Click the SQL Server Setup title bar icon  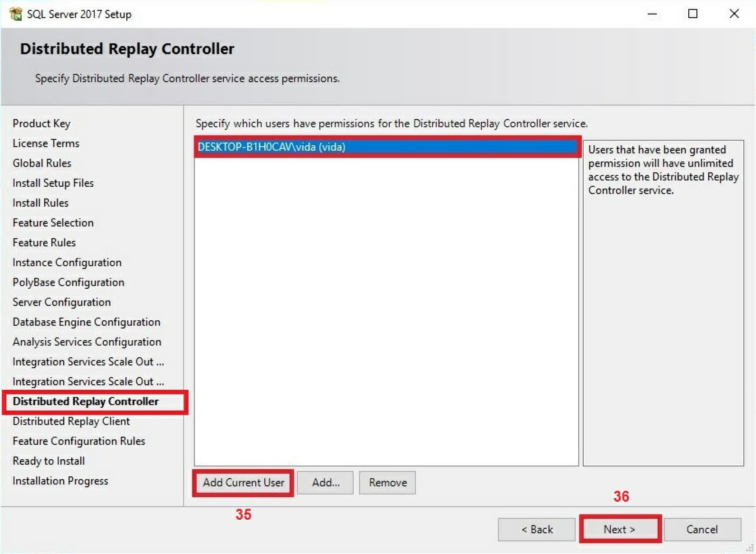coord(16,14)
